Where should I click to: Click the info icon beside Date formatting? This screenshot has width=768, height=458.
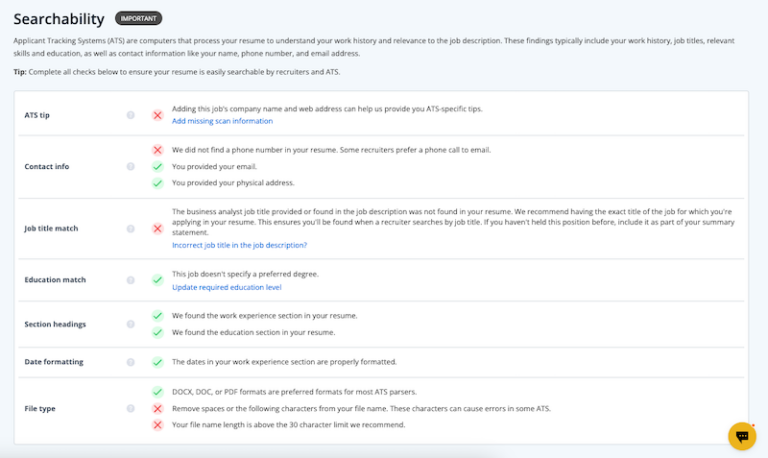coord(130,361)
